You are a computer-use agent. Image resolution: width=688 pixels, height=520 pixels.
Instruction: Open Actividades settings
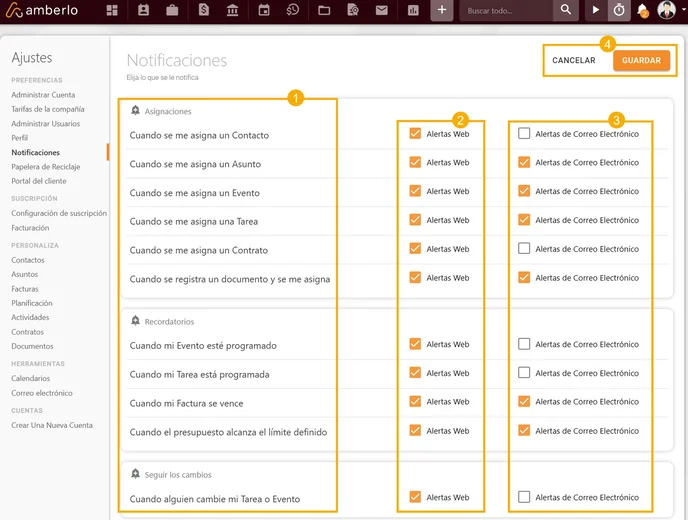[x=30, y=317]
